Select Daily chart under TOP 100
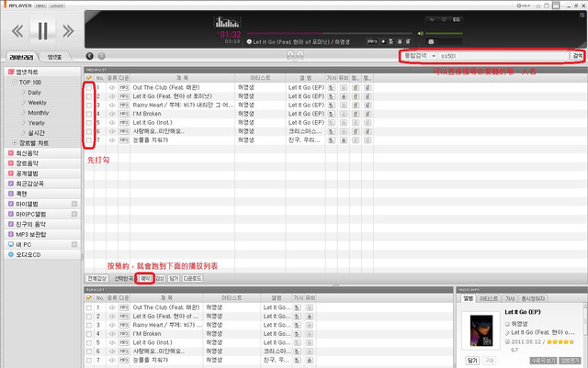This screenshot has width=588, height=368. pyautogui.click(x=34, y=93)
